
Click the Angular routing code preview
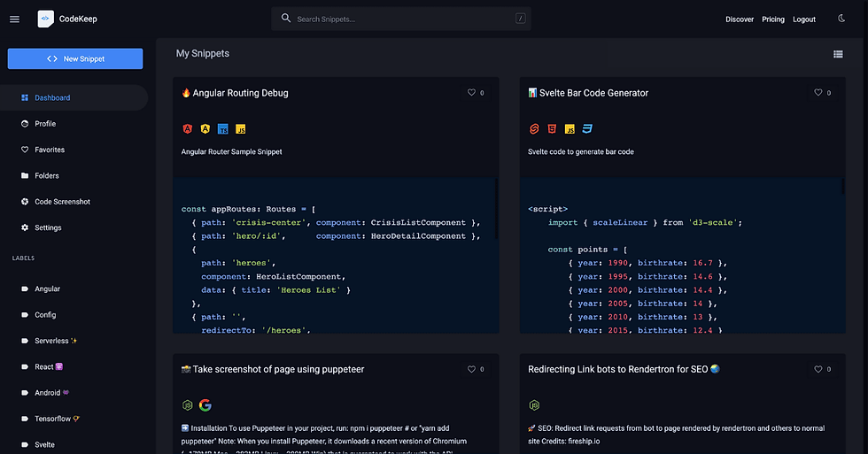[336, 255]
